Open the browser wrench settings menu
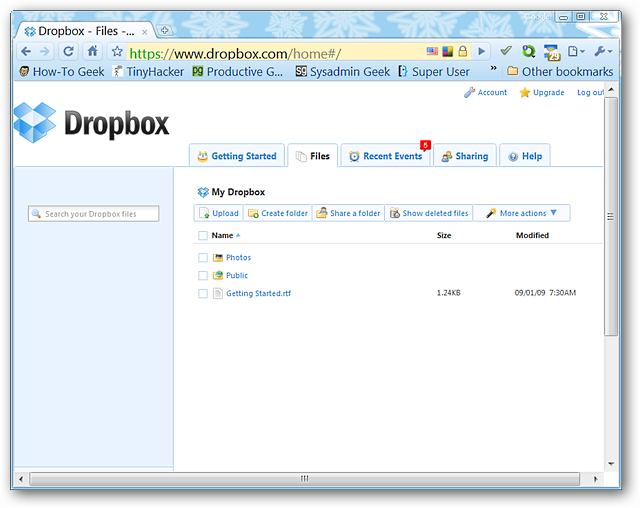Screen dimensions: 640x508 click(x=603, y=51)
